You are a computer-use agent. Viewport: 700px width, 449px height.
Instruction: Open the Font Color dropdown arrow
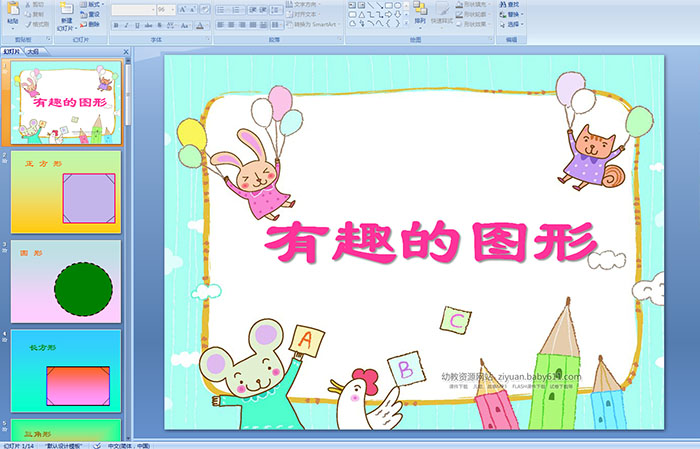[x=207, y=25]
